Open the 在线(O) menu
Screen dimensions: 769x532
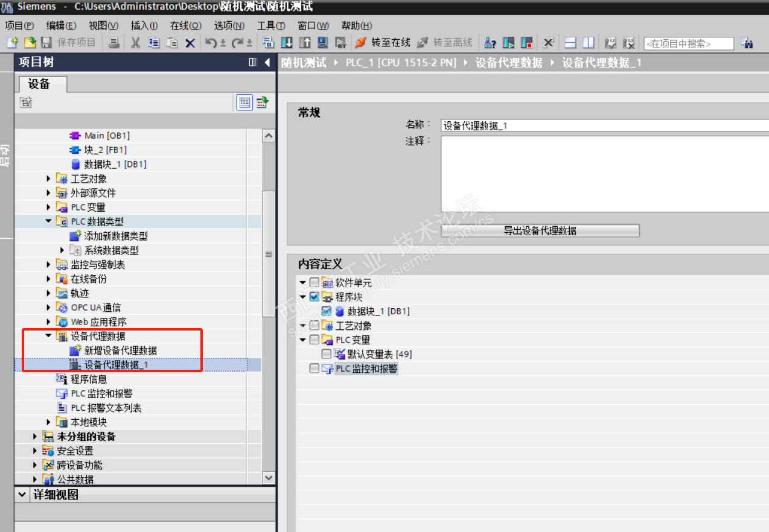pos(186,25)
